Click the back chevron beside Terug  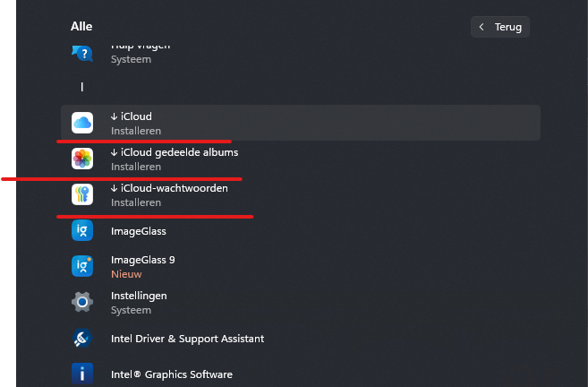click(481, 27)
